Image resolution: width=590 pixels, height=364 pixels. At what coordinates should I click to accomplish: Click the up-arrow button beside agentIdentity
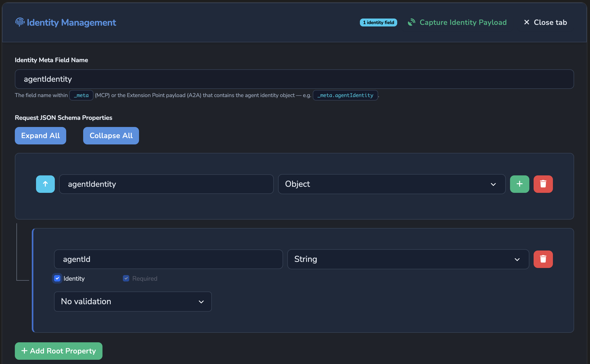(45, 184)
